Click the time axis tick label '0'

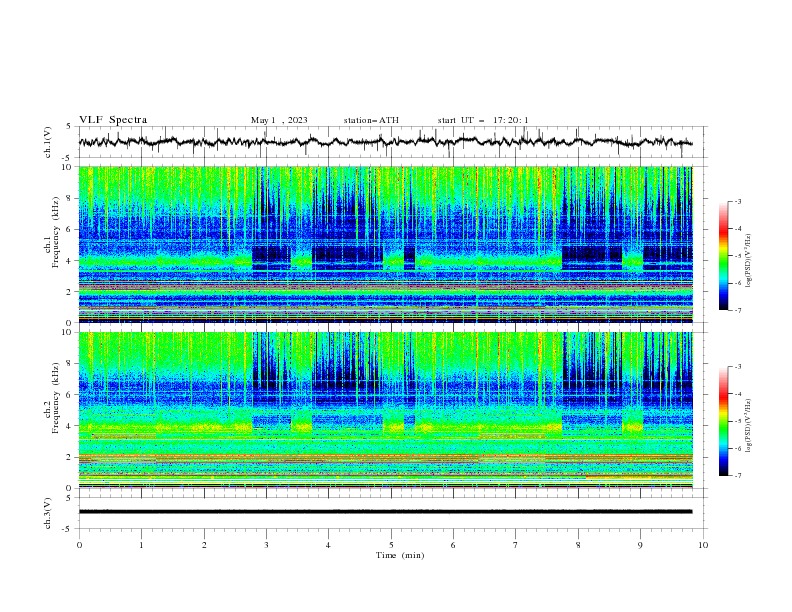(79, 545)
